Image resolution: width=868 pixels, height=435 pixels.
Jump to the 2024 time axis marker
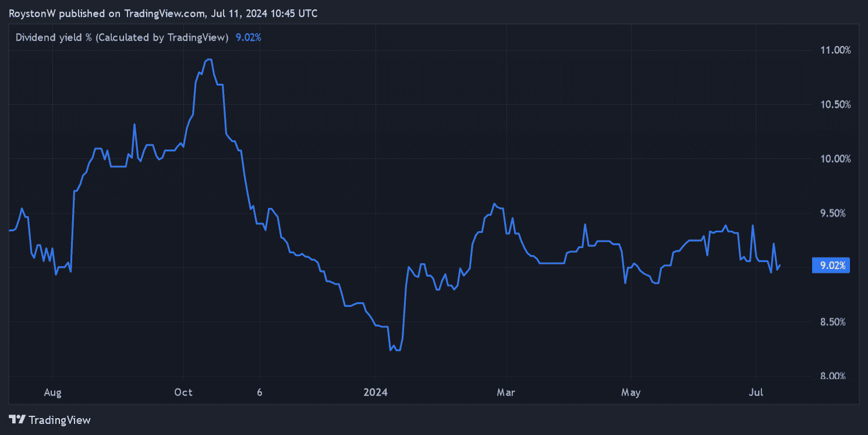[x=375, y=392]
